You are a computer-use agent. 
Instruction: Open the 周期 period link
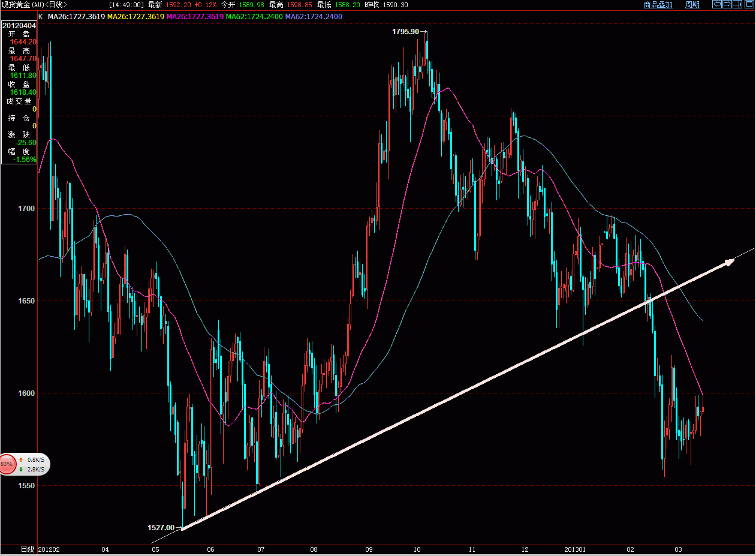coord(692,5)
